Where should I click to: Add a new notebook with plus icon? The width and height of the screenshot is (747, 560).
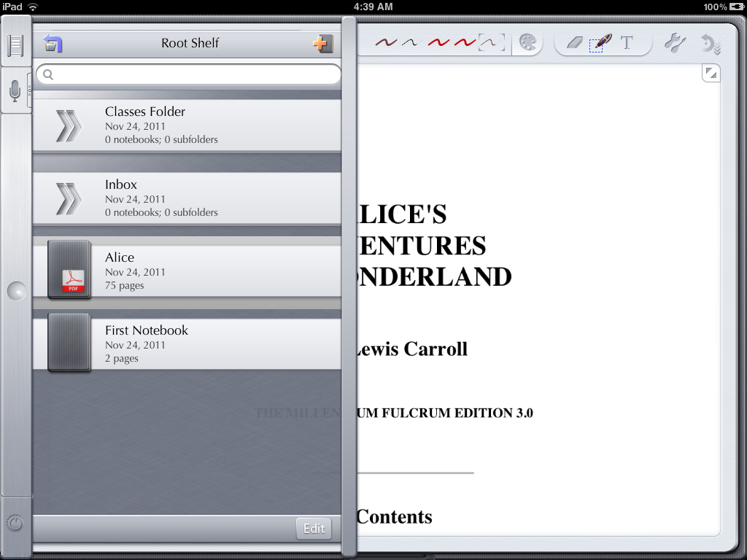[x=322, y=44]
